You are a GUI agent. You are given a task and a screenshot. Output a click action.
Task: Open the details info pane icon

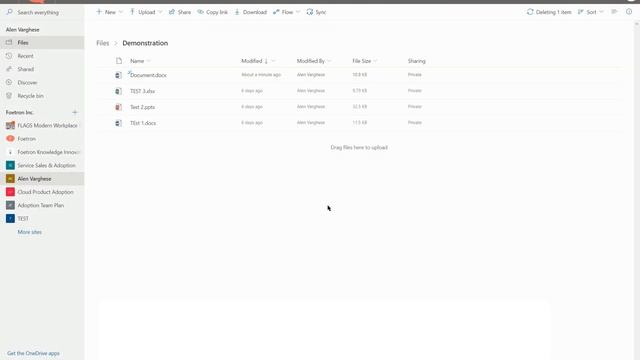click(x=629, y=12)
